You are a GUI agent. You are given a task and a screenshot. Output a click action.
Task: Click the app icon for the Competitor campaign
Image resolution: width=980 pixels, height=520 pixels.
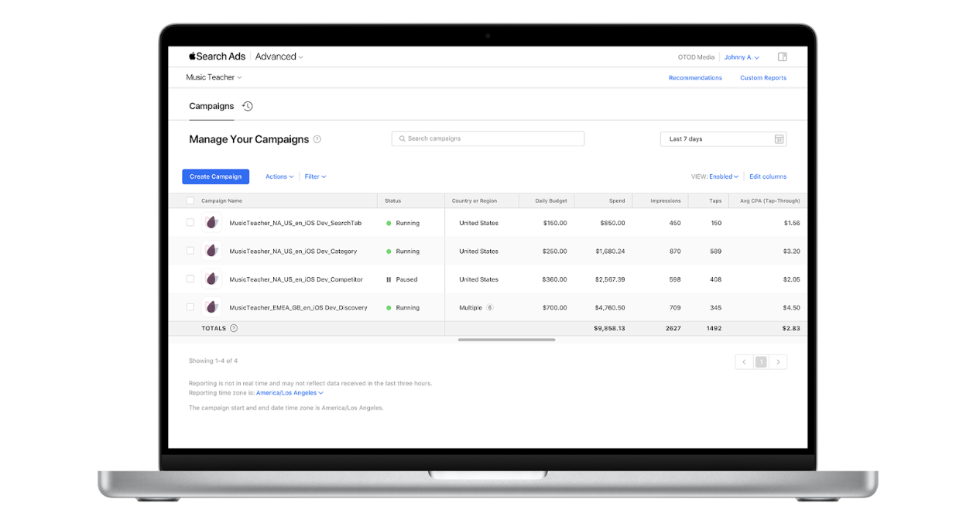click(x=211, y=279)
